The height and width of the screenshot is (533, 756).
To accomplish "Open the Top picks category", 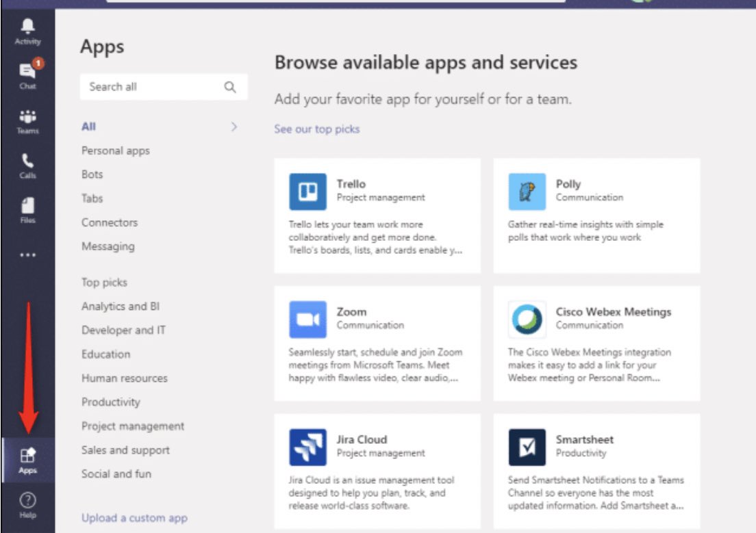I will click(x=104, y=283).
